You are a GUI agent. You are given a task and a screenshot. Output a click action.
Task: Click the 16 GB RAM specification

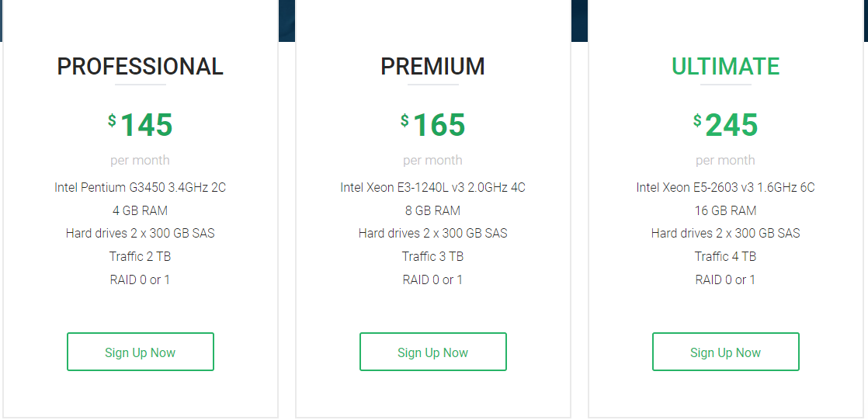(725, 210)
